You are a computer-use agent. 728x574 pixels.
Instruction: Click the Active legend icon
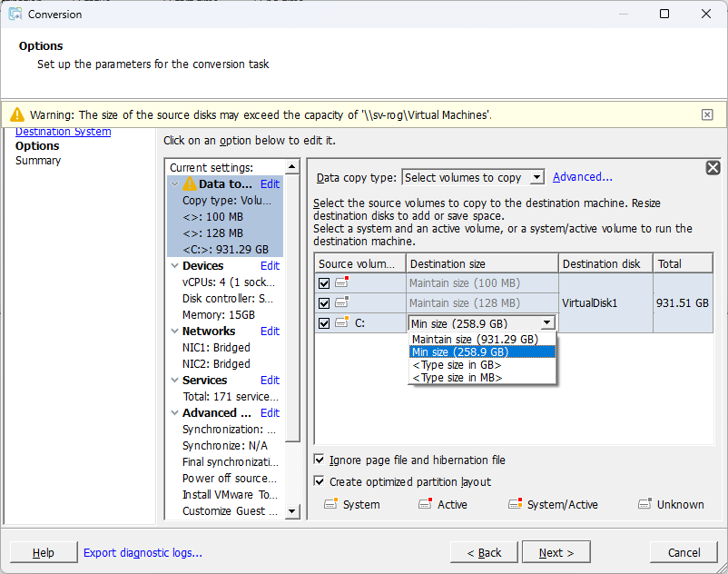426,503
